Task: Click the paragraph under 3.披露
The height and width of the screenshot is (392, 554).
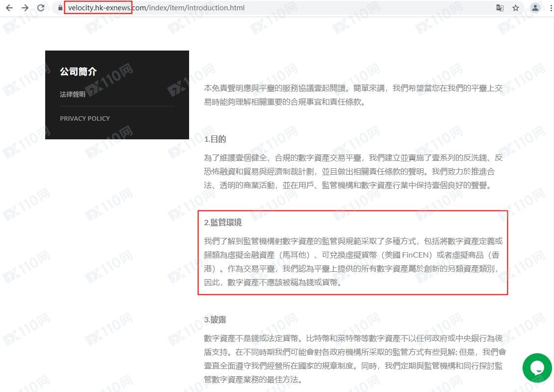Action: tap(353, 359)
